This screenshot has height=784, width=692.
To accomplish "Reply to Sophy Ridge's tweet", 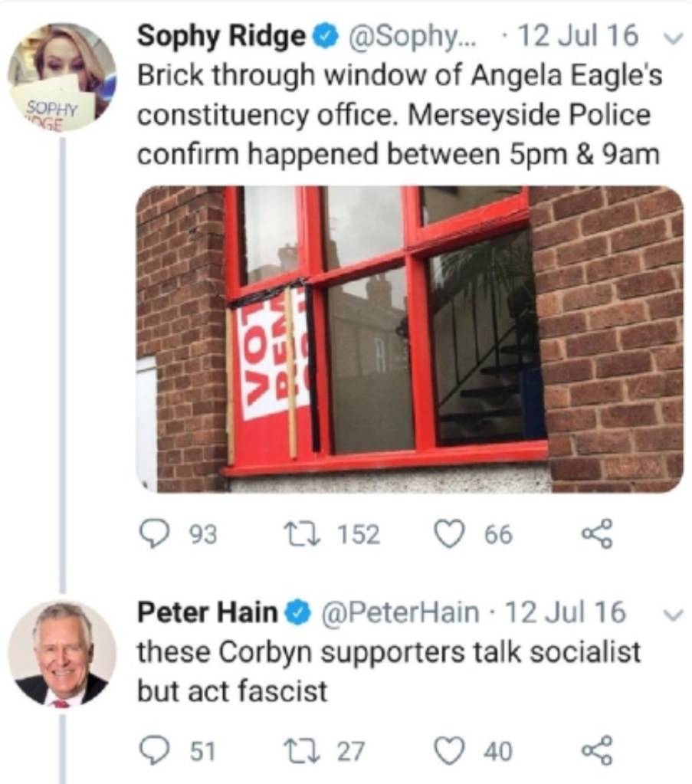I will [x=155, y=534].
